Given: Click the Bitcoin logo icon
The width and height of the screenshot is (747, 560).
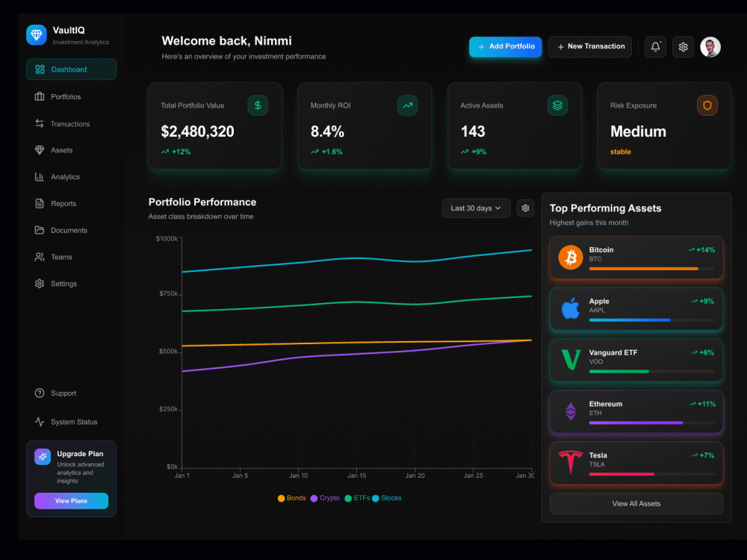Looking at the screenshot, I should tap(570, 258).
